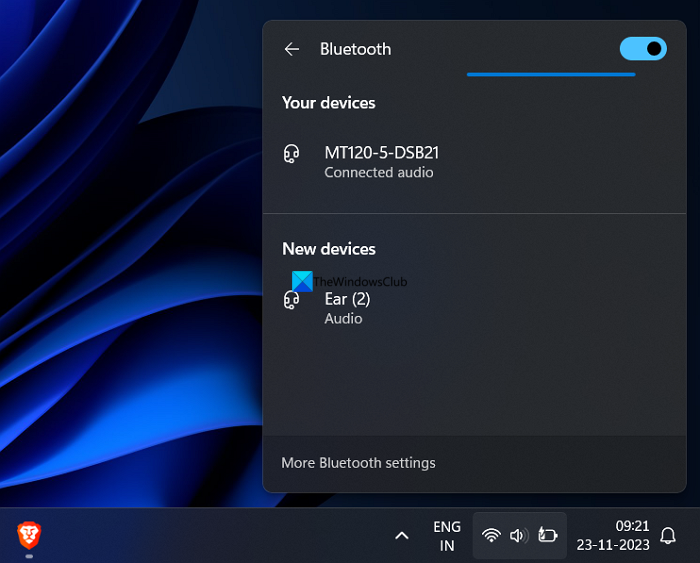Pair the new Ear (2) audio device

click(475, 308)
